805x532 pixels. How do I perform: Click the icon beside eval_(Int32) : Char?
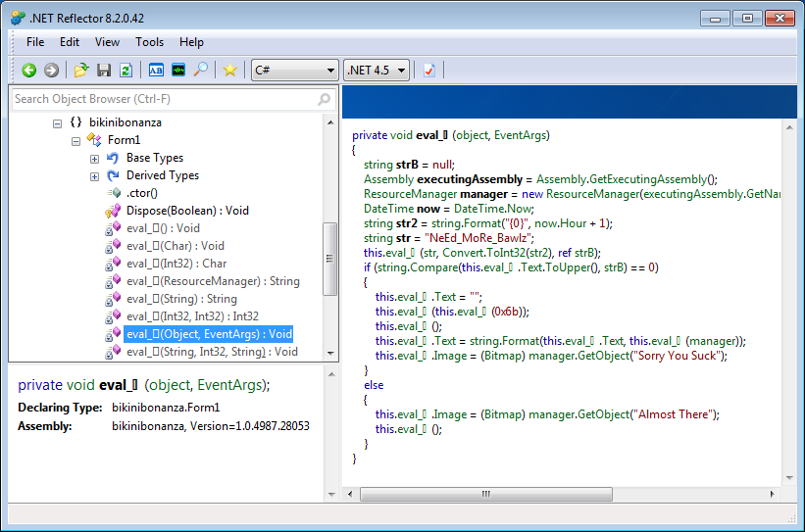point(113,264)
